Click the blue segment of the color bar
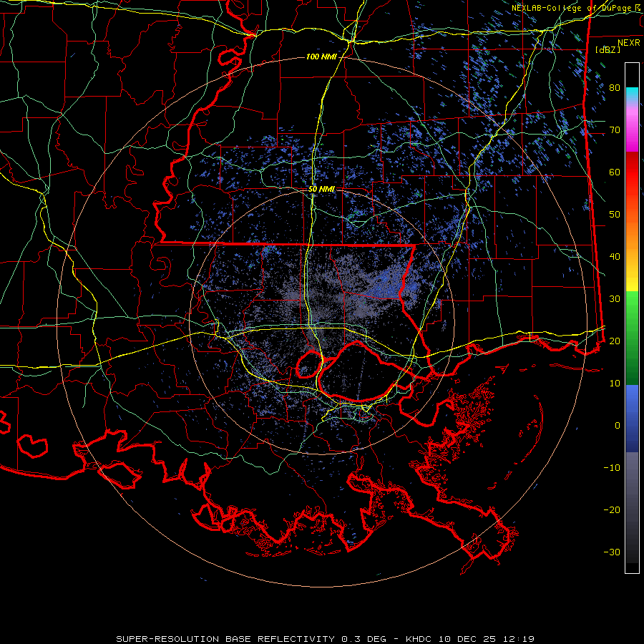Viewport: 644px width, 644px height. coord(632,418)
